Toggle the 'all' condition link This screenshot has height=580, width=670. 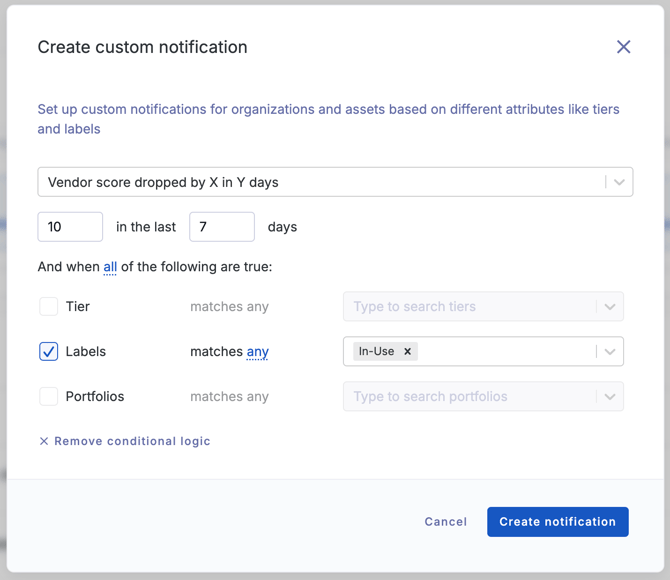click(110, 267)
